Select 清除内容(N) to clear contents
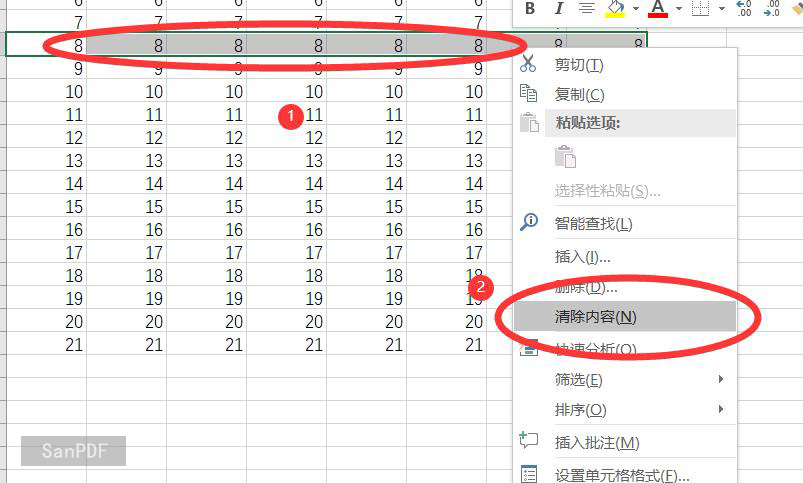Viewport: 803px width, 483px height. click(625, 317)
